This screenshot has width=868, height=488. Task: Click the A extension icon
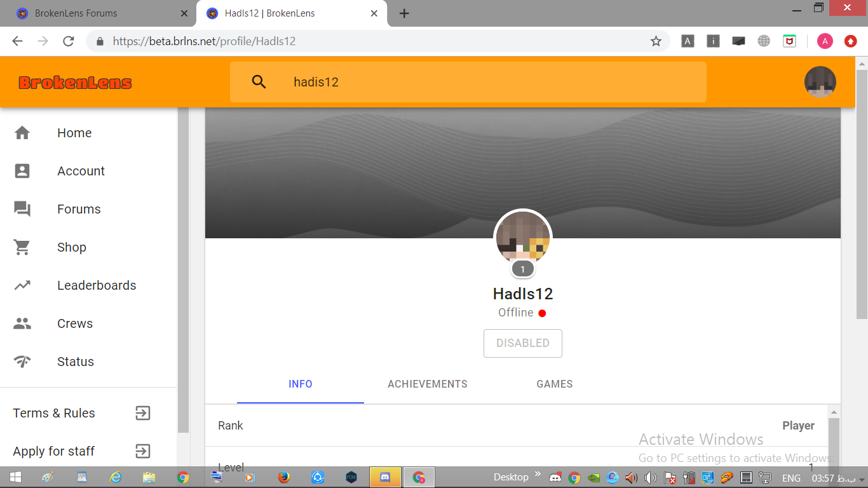(x=688, y=41)
